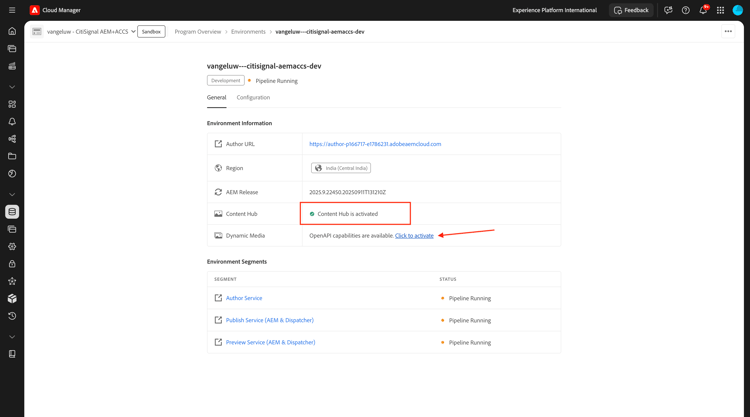Open the star icon in the sidebar
Image resolution: width=750 pixels, height=417 pixels.
(12, 281)
